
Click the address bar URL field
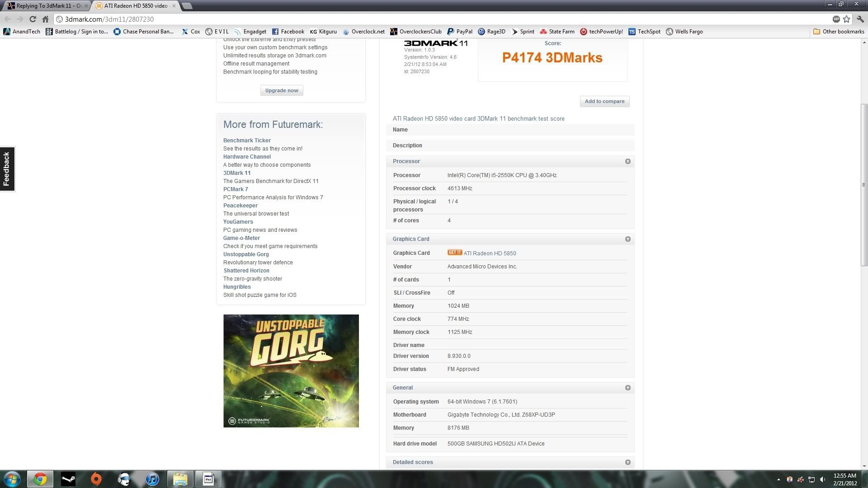(x=443, y=19)
